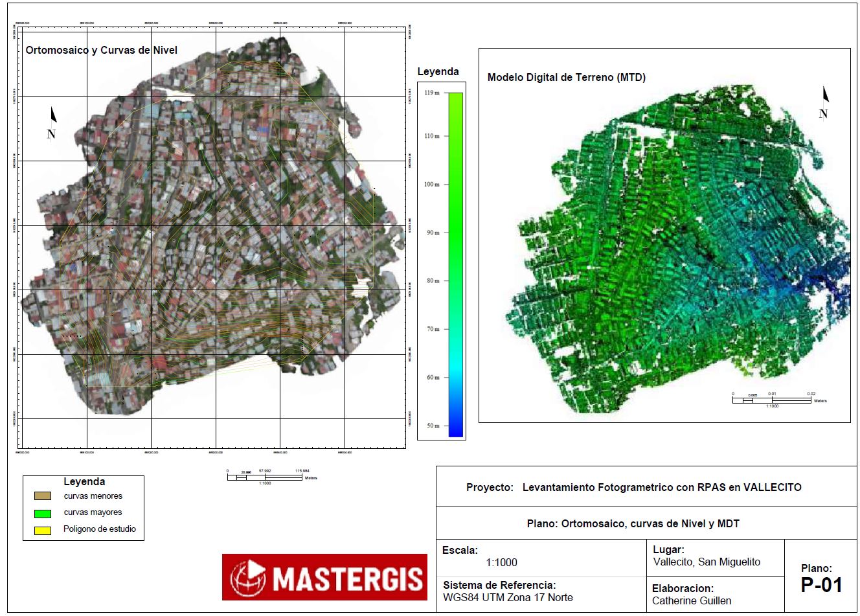
Task: Click the 50 m label on elevation legend
Action: tap(432, 426)
